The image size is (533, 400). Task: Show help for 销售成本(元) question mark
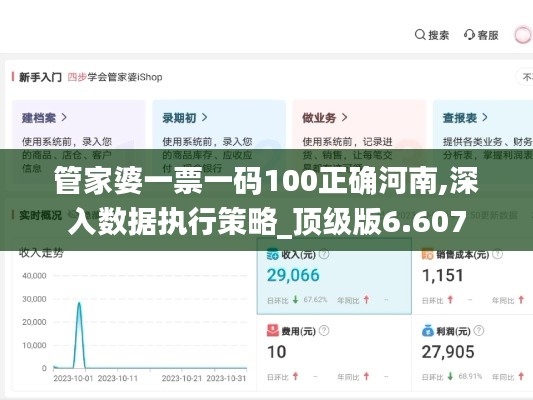pyautogui.click(x=497, y=254)
